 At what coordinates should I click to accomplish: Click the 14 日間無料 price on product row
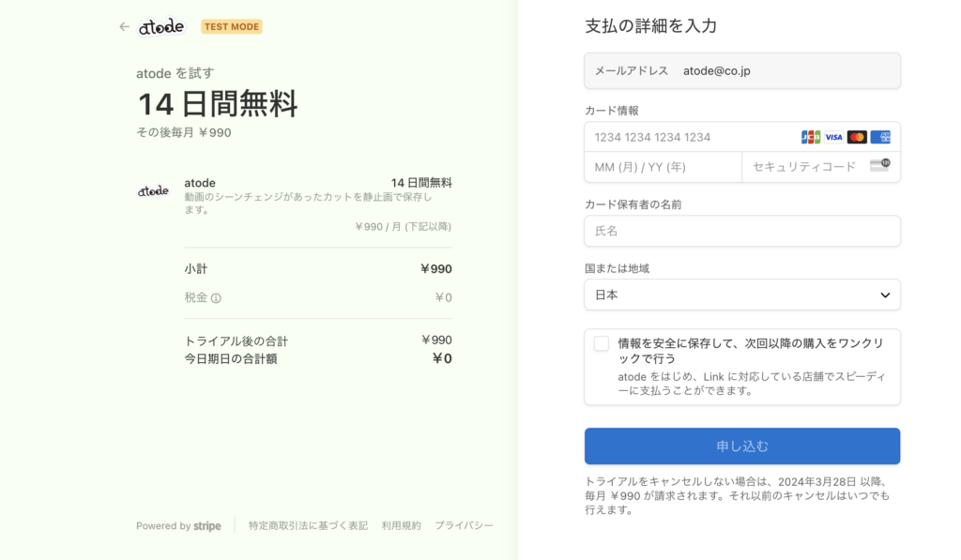(421, 183)
